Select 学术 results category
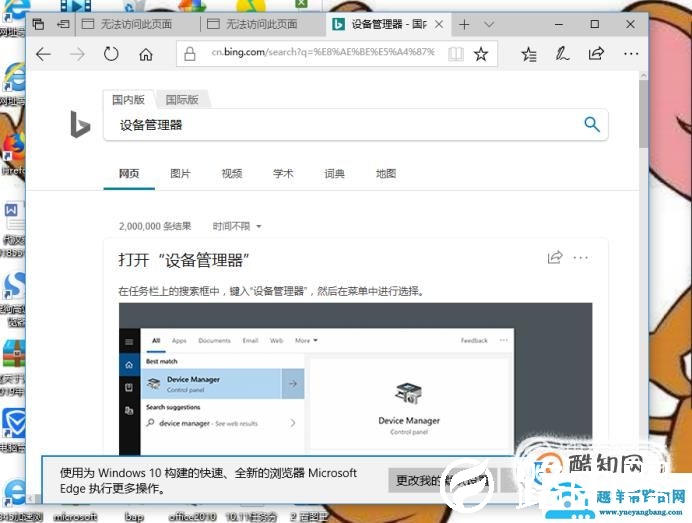The image size is (692, 523). [x=283, y=174]
